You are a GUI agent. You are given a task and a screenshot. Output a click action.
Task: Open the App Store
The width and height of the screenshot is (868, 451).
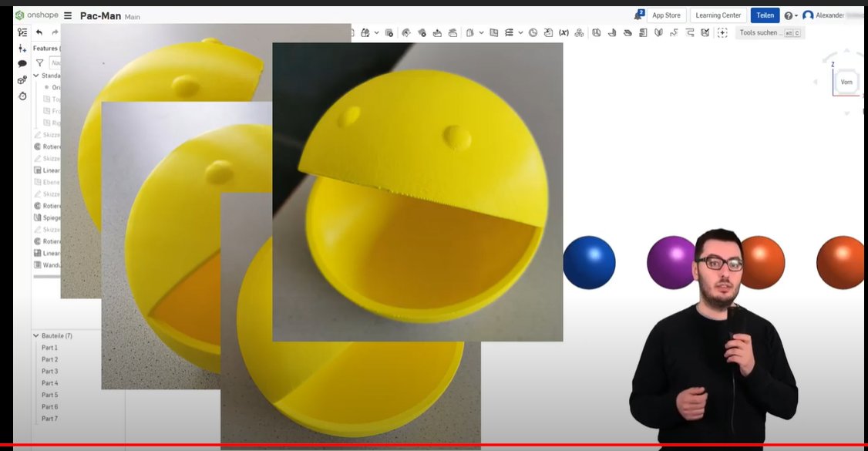(666, 15)
